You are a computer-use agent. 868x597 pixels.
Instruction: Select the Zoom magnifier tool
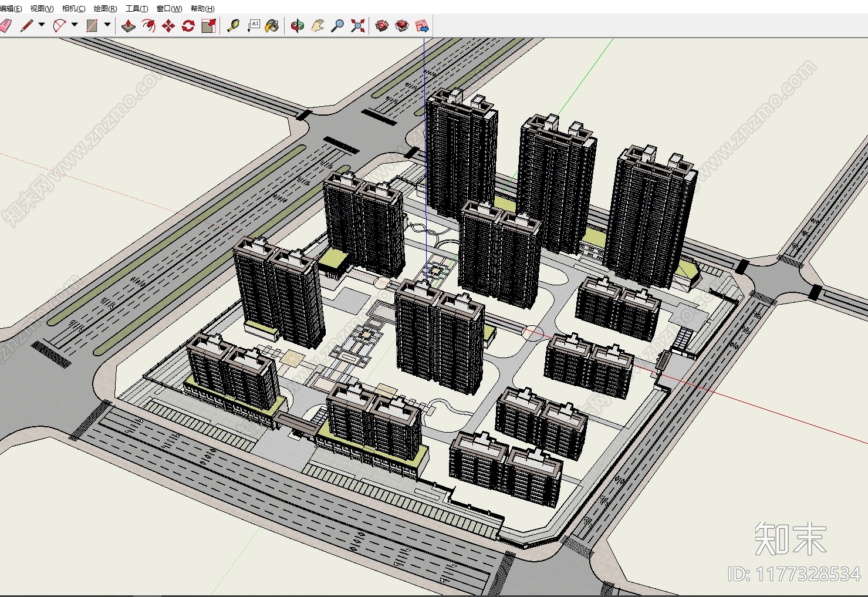tap(337, 26)
